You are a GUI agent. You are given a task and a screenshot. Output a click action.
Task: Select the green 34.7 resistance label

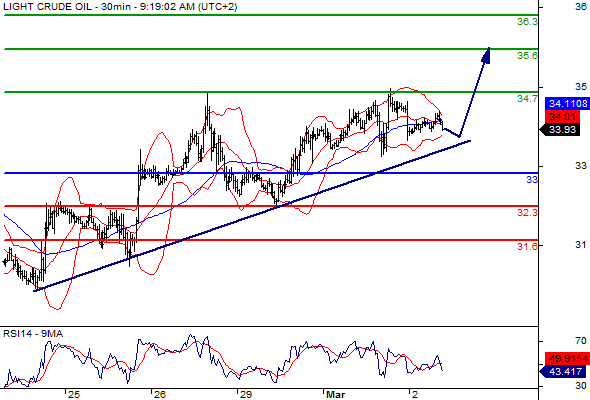[527, 99]
